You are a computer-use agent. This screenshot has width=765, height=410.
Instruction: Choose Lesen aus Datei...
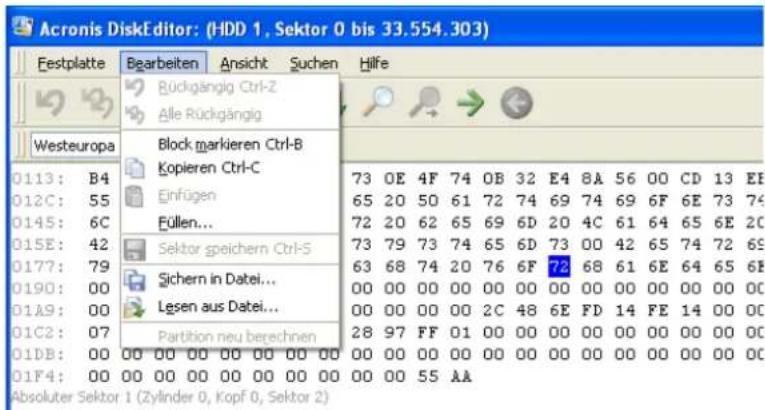point(230,307)
